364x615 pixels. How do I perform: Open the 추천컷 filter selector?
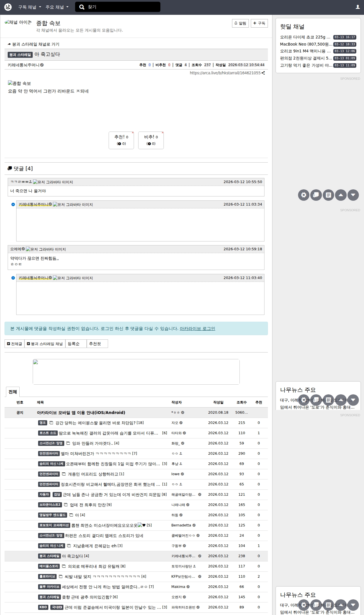[x=97, y=344]
